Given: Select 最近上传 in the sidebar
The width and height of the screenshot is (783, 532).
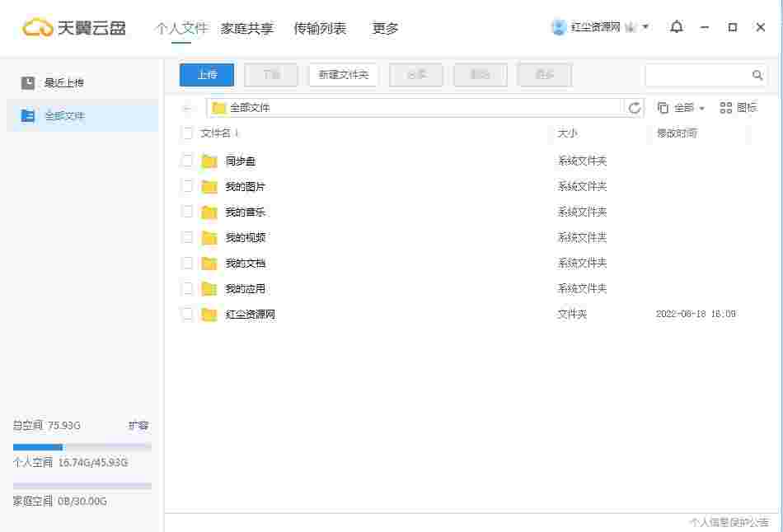Looking at the screenshot, I should coord(51,82).
